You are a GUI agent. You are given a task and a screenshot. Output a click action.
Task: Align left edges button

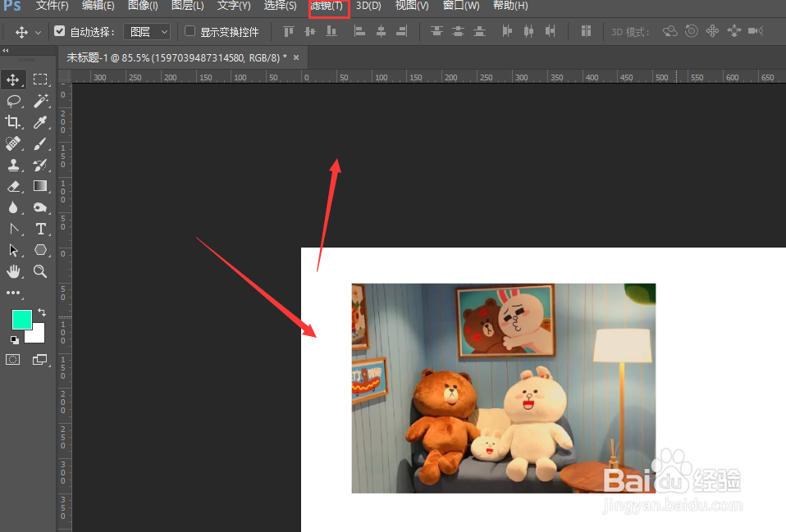tap(359, 31)
